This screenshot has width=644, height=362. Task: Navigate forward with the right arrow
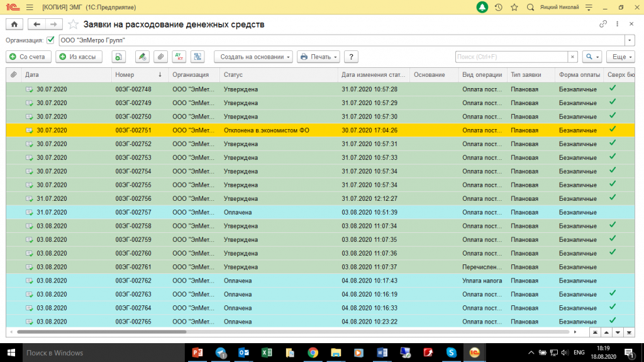[x=54, y=25]
